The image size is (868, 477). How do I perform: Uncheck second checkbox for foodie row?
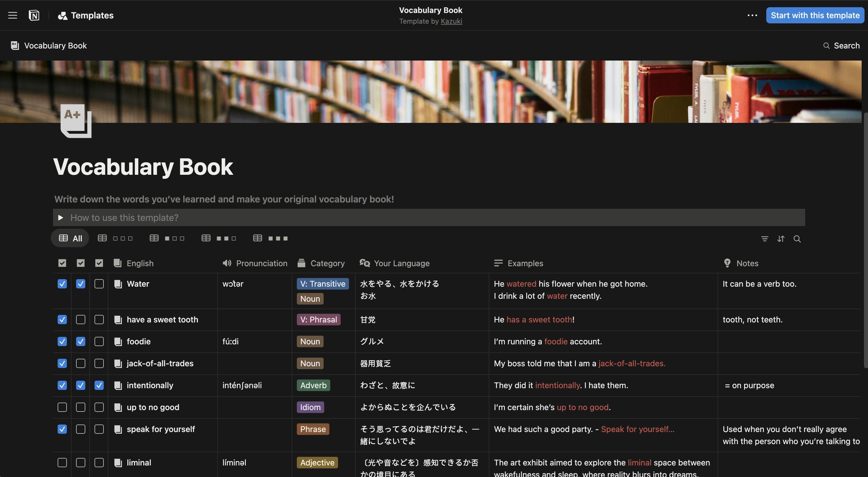click(x=80, y=341)
